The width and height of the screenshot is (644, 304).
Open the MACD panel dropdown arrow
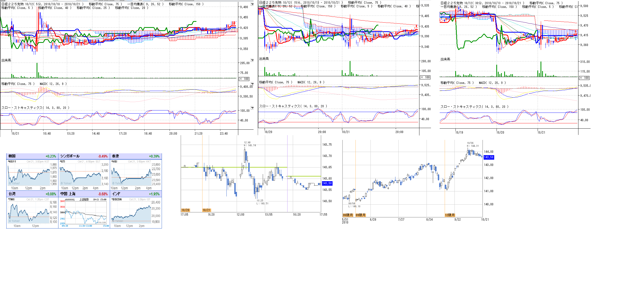click(252, 84)
